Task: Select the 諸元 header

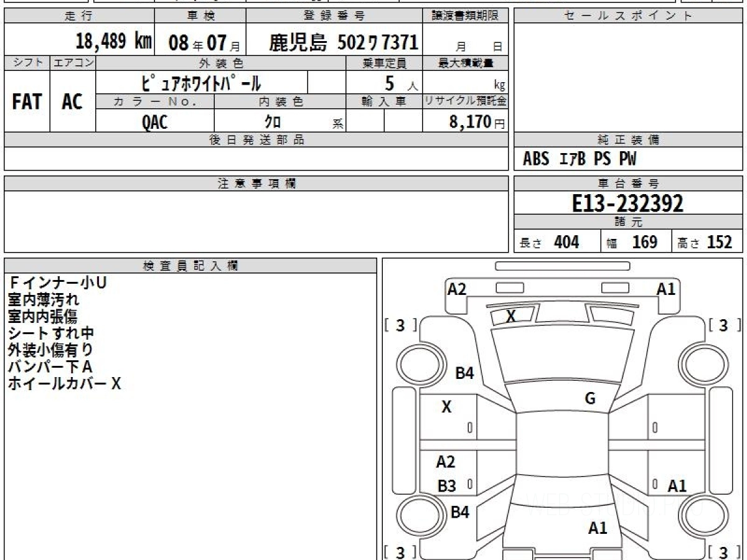Action: [628, 222]
